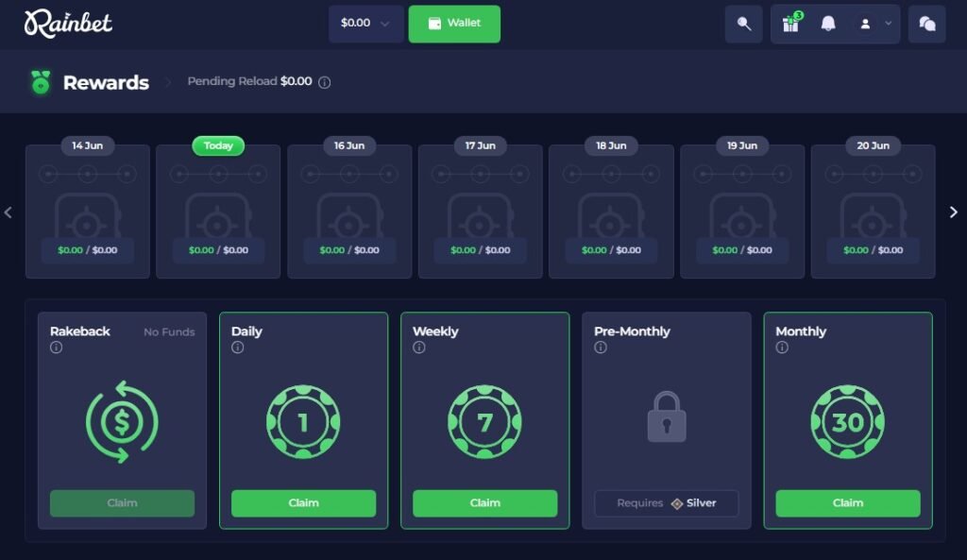Click the $0.00 / $0.00 amount on 20 Jun
The width and height of the screenshot is (967, 560).
tap(874, 250)
